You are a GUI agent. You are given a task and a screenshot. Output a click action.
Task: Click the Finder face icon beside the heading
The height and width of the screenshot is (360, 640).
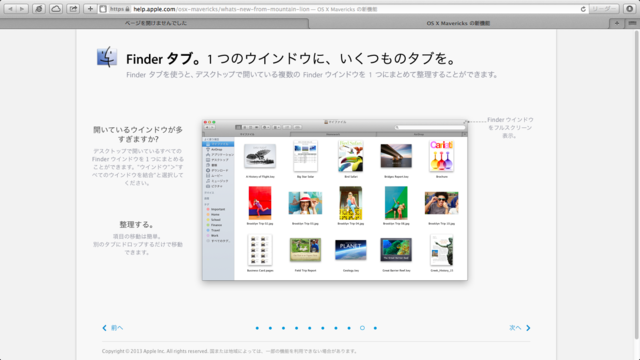(x=107, y=57)
